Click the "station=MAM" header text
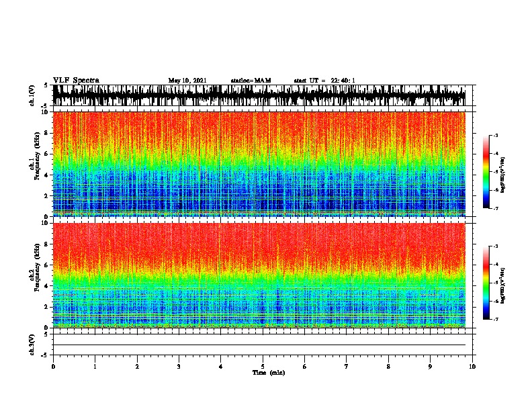 coord(251,81)
